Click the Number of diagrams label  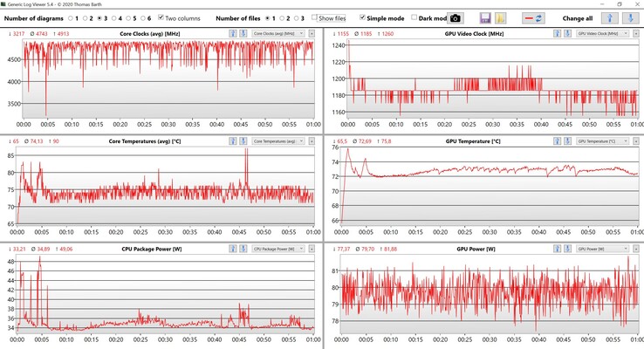pos(34,18)
